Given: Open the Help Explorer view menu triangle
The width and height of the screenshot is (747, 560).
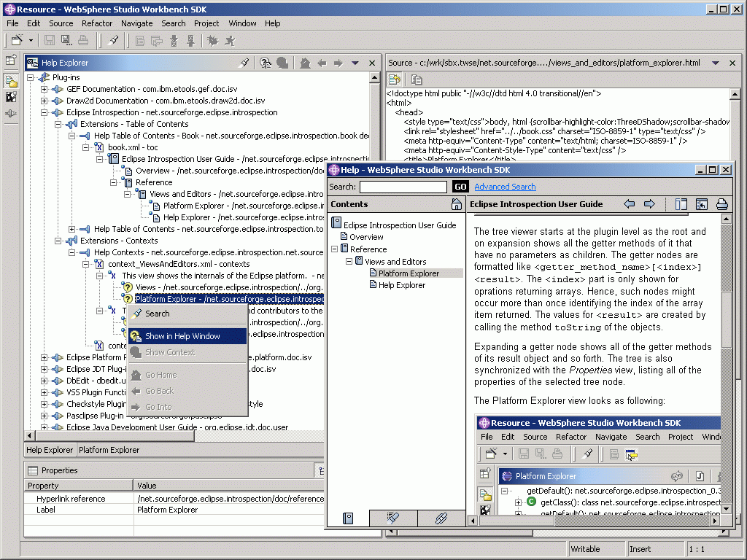Looking at the screenshot, I should click(355, 63).
